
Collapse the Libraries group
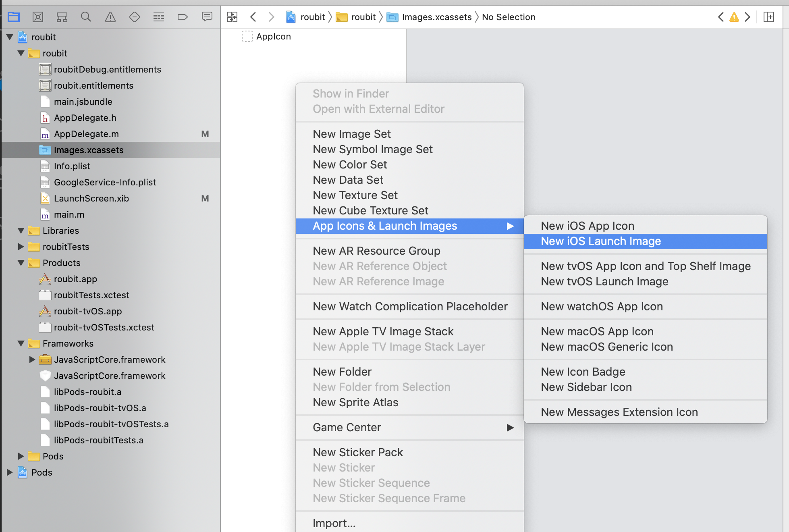(x=21, y=231)
